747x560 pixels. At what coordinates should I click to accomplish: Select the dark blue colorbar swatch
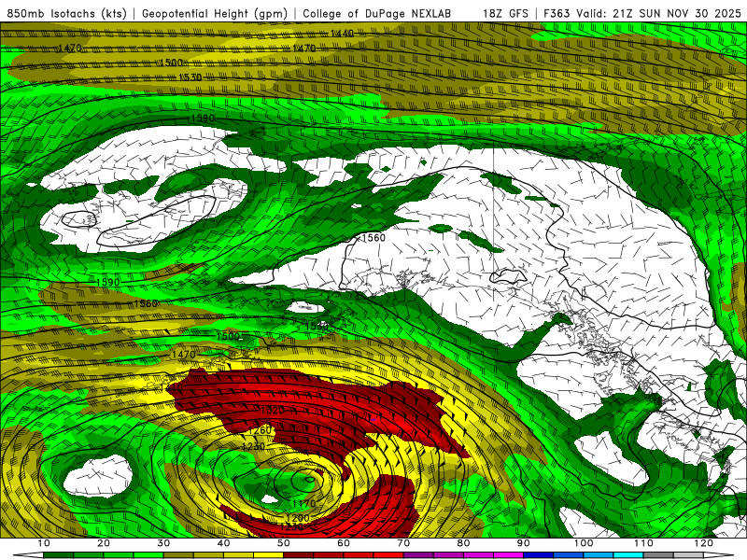click(539, 555)
